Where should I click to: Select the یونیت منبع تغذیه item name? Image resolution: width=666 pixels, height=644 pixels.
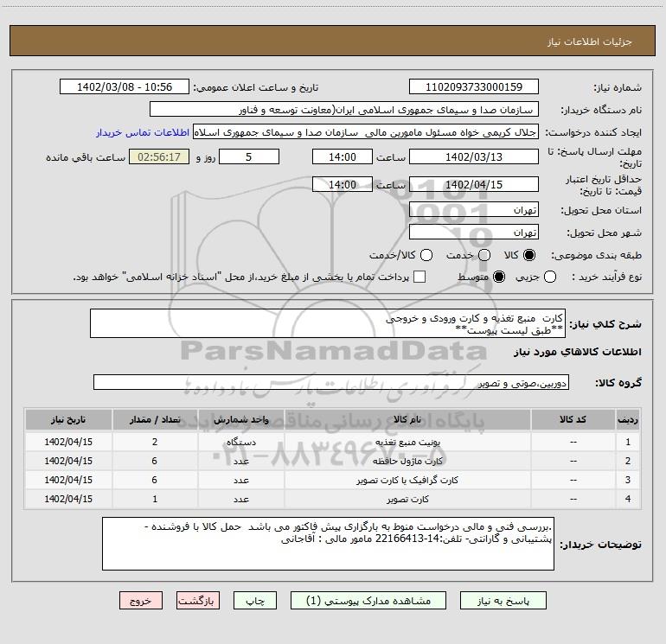[x=407, y=443]
